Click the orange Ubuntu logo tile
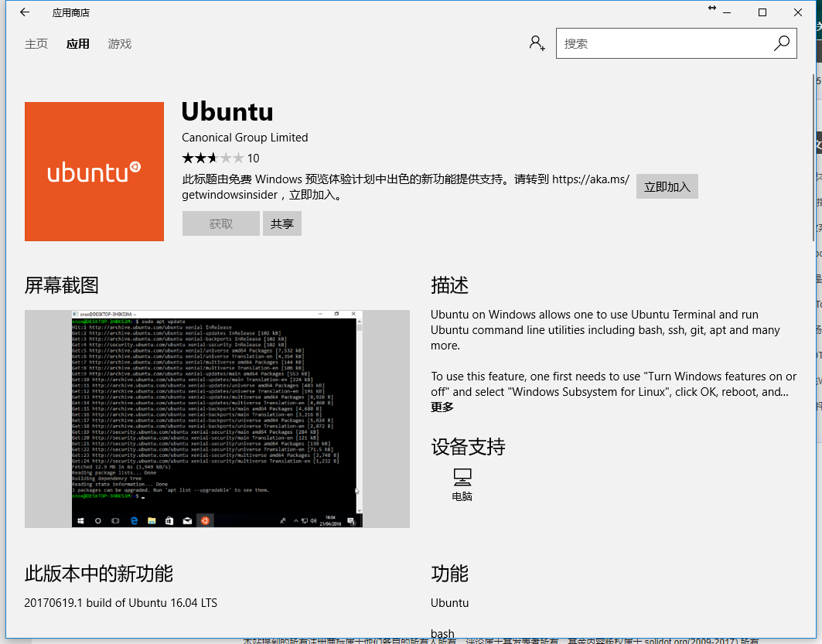 94,172
